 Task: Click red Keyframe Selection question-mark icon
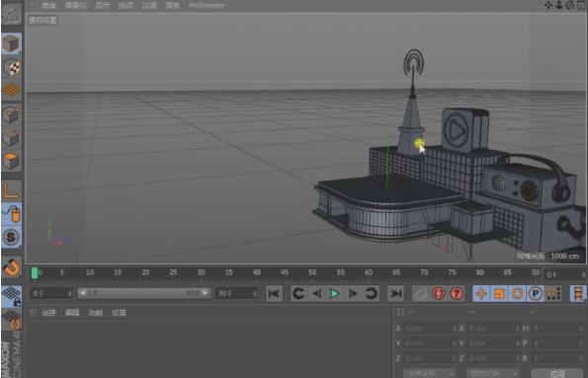click(457, 293)
